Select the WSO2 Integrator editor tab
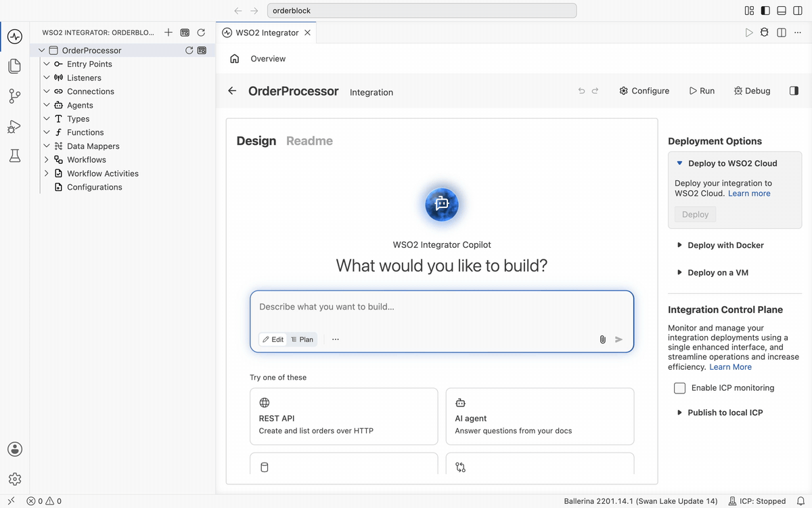 pyautogui.click(x=266, y=33)
